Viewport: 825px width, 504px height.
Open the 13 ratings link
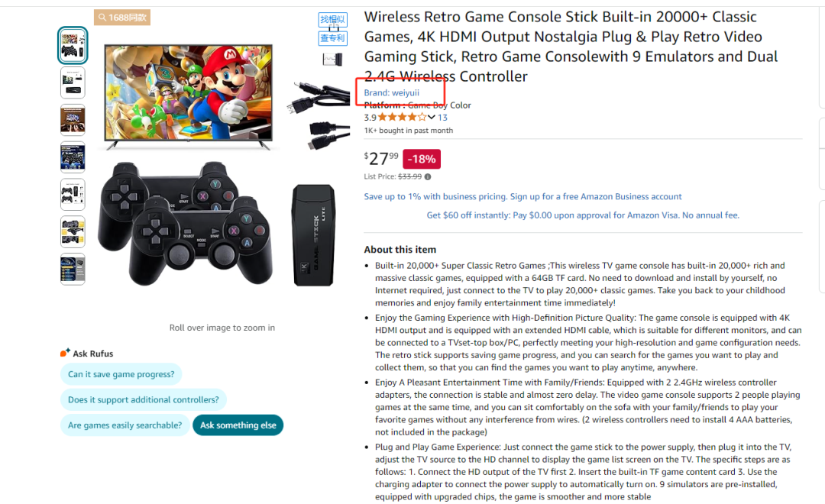(442, 118)
